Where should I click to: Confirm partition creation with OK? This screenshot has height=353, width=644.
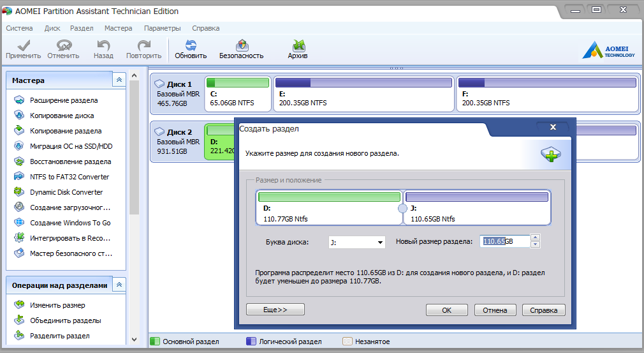[446, 310]
